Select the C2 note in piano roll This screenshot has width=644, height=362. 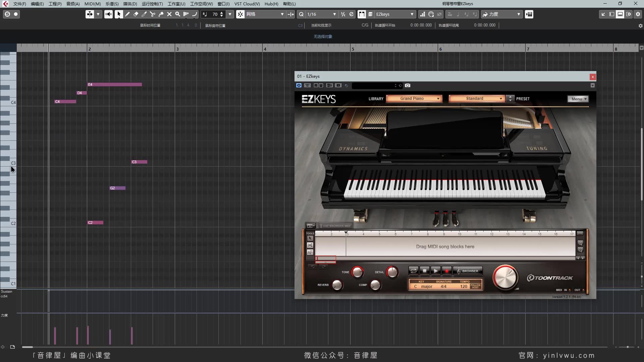click(x=95, y=223)
